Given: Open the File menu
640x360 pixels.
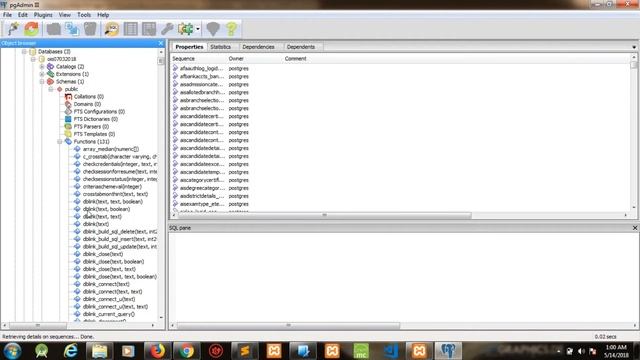Looking at the screenshot, I should tap(7, 15).
